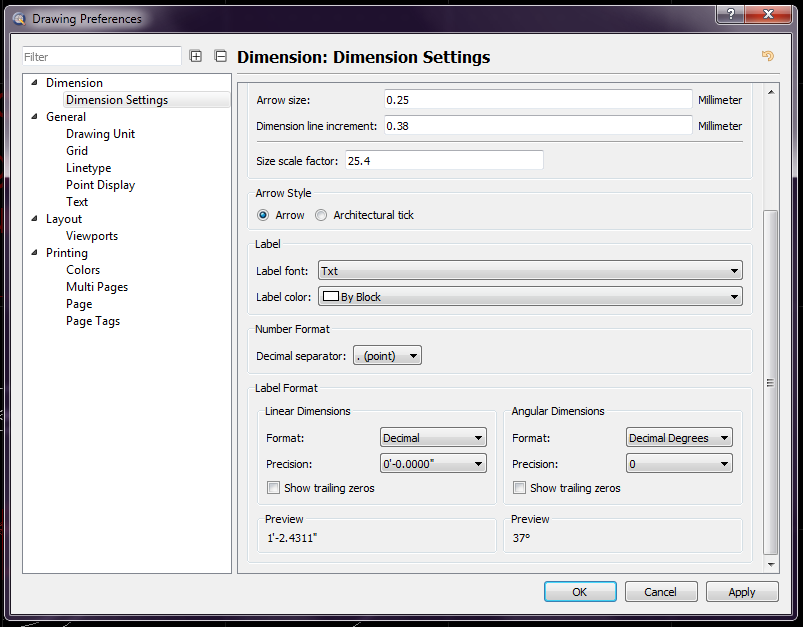
Task: Click the Layout tree label
Action: [64, 219]
